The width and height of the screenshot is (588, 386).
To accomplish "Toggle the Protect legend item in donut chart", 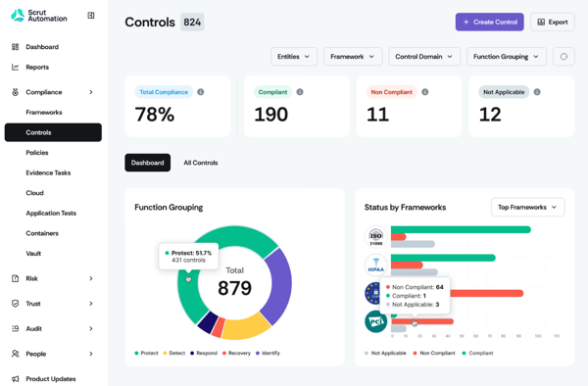I will (x=146, y=353).
